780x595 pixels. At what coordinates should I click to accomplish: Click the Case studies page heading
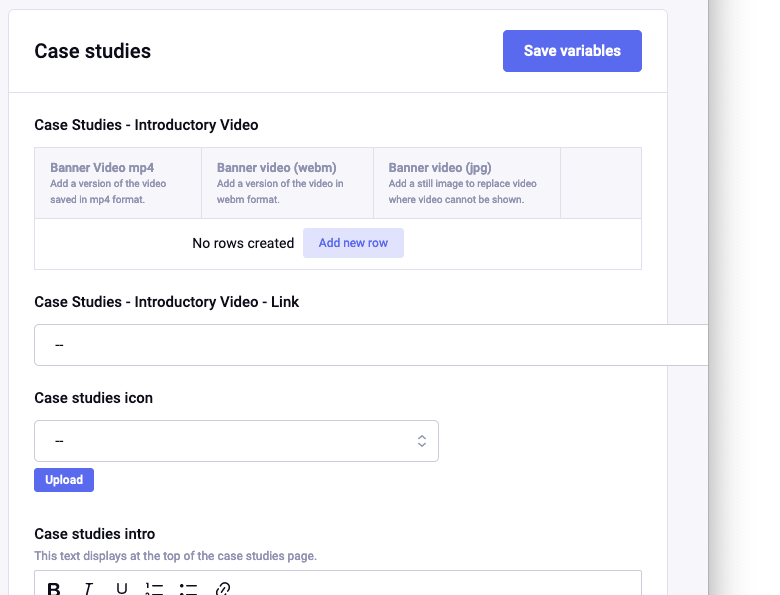(93, 51)
